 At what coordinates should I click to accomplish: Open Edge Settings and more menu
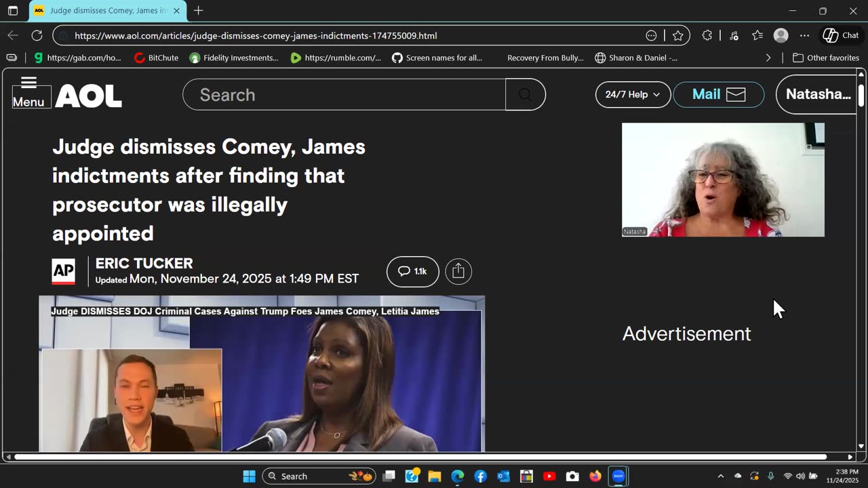[x=804, y=35]
